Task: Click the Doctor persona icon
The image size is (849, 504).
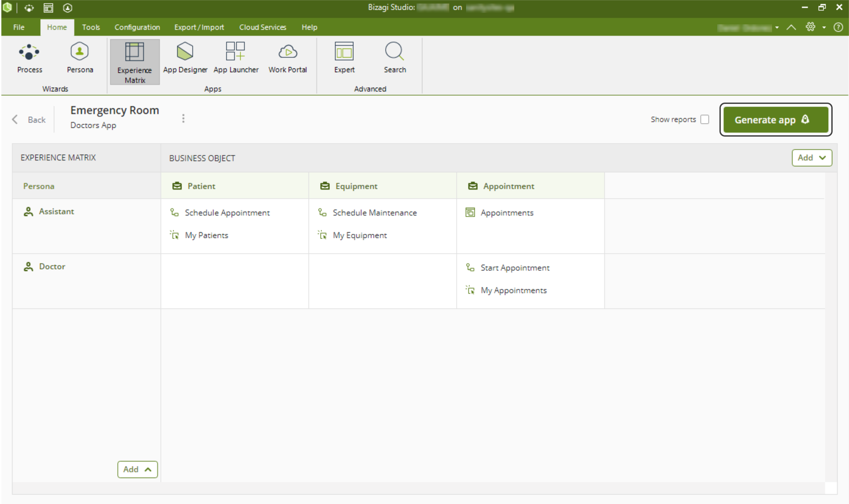Action: pos(28,267)
